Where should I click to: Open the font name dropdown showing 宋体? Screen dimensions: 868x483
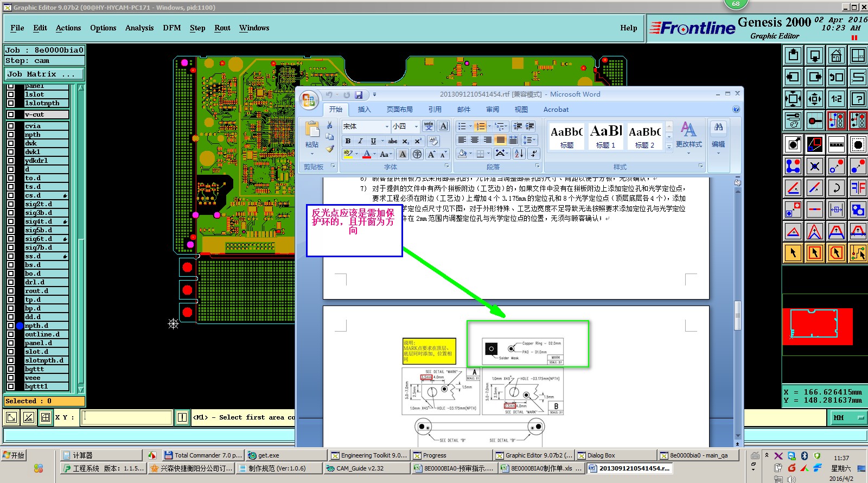[x=387, y=126]
